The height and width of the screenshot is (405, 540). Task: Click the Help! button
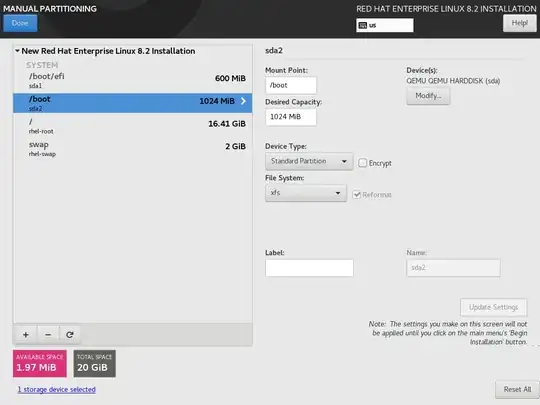tap(519, 23)
